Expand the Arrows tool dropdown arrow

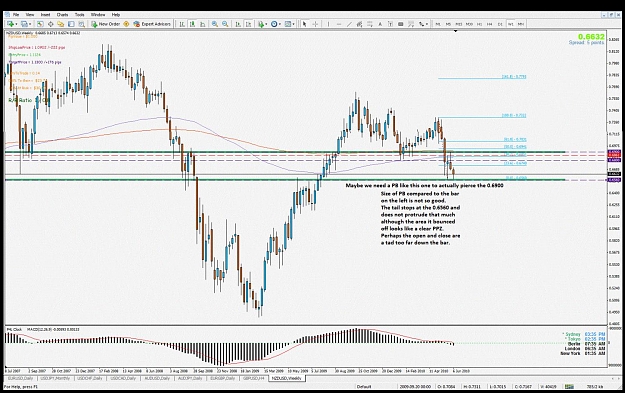coord(426,24)
